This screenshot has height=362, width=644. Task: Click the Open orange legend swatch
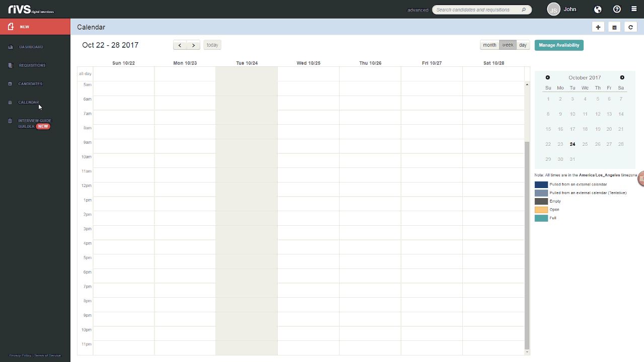(x=541, y=210)
